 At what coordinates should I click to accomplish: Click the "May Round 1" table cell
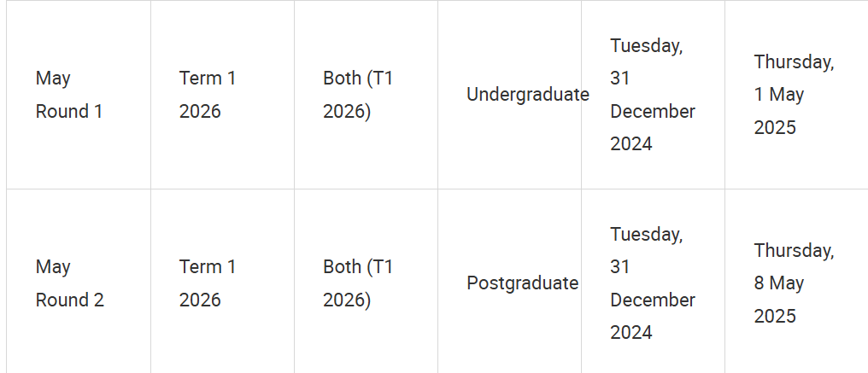79,95
